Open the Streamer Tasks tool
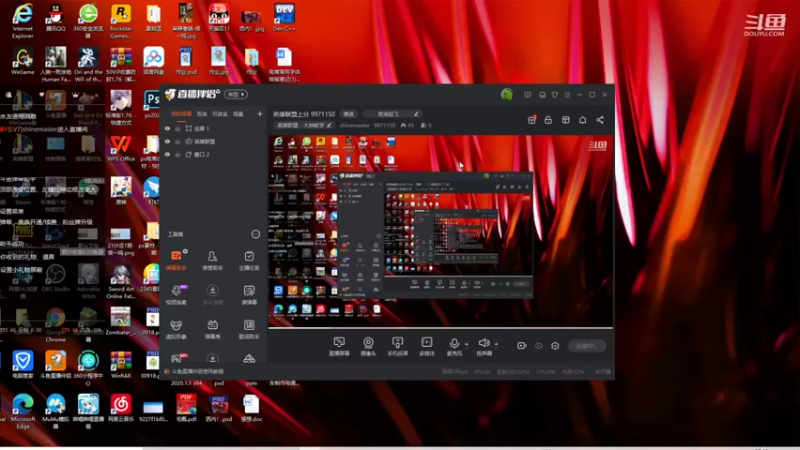The width and height of the screenshot is (800, 450). [249, 260]
